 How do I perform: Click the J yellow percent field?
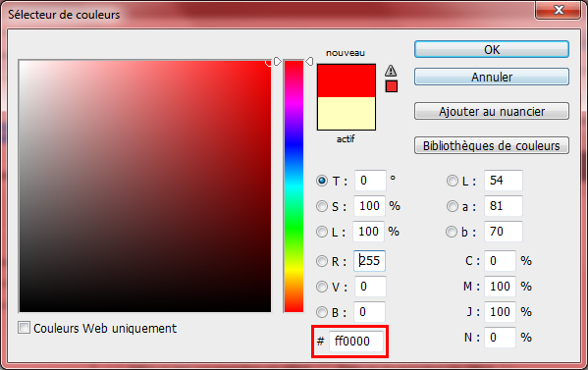[x=500, y=312]
